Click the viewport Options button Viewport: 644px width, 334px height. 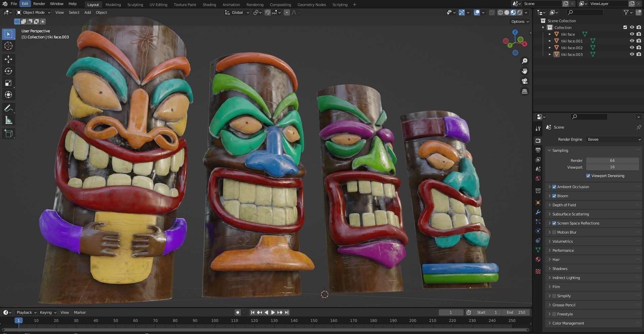[520, 22]
